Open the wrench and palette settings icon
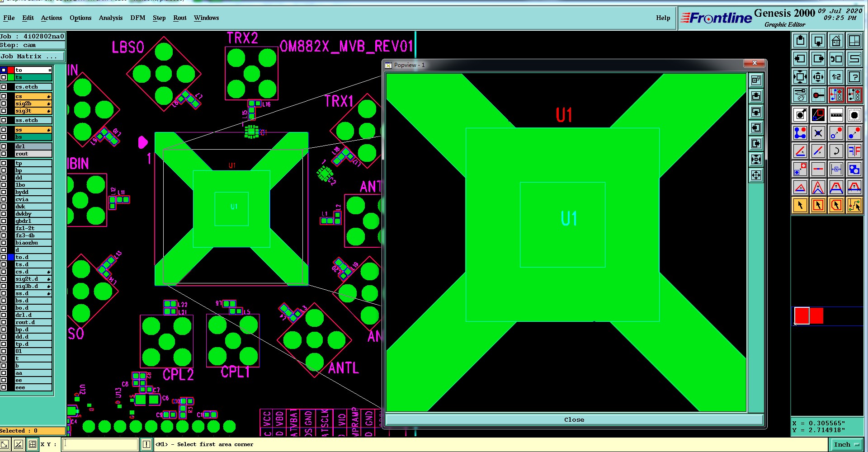The height and width of the screenshot is (452, 868). pos(800,95)
